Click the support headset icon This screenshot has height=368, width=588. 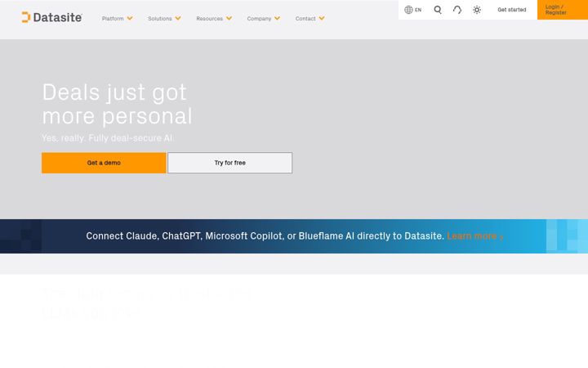coord(457,10)
